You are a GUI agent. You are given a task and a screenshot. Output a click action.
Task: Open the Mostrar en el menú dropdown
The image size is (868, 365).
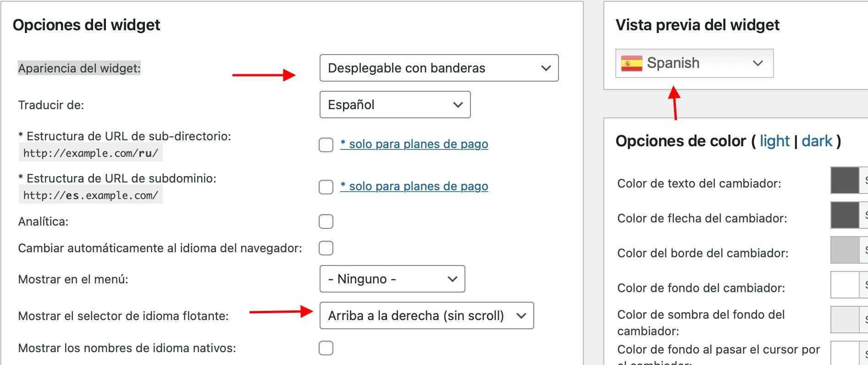392,279
